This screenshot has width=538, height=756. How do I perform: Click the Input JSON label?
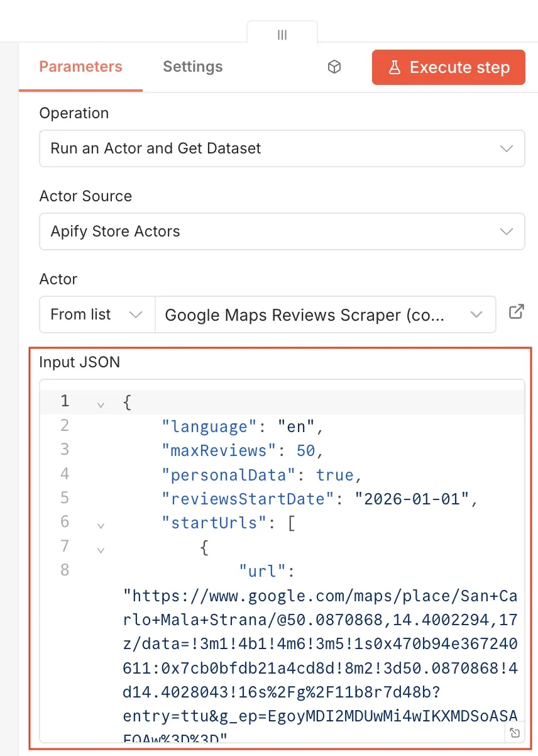point(79,362)
